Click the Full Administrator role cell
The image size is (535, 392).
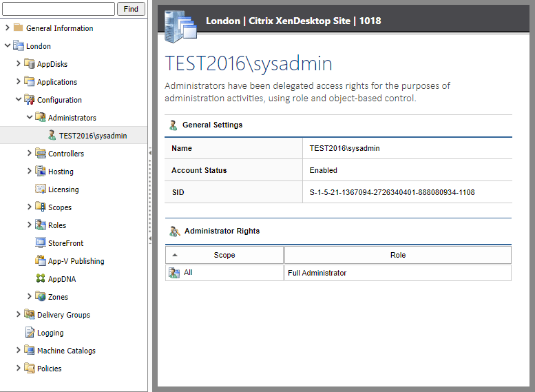[x=398, y=273]
